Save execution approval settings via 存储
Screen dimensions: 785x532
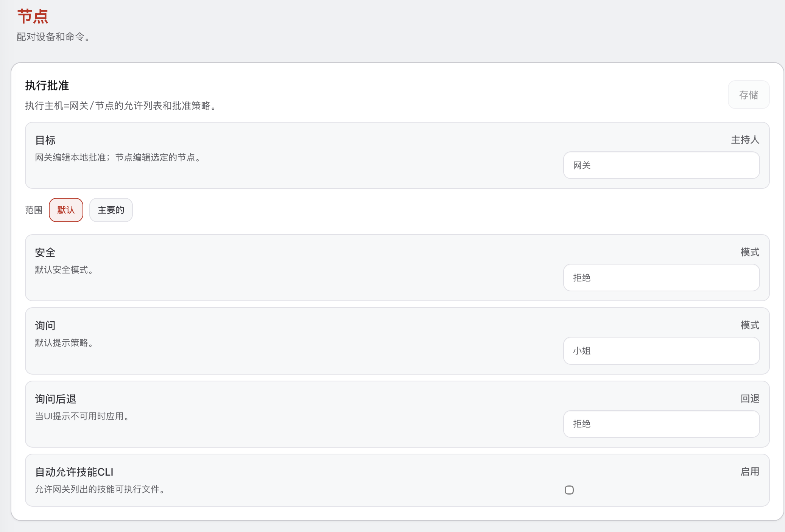click(x=748, y=95)
